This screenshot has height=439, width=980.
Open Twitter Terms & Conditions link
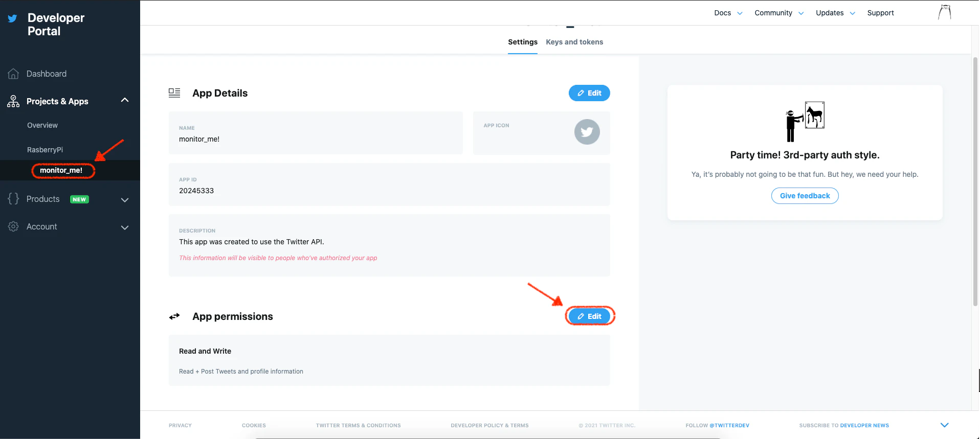pos(359,425)
